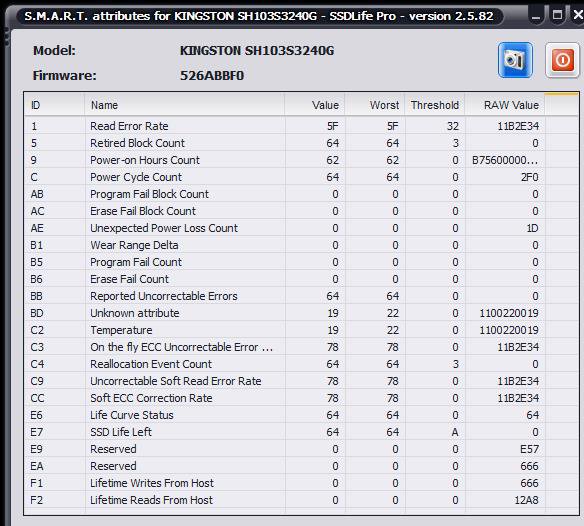Screen dimensions: 584x526
Task: Click the Threshold column header
Action: tap(435, 105)
